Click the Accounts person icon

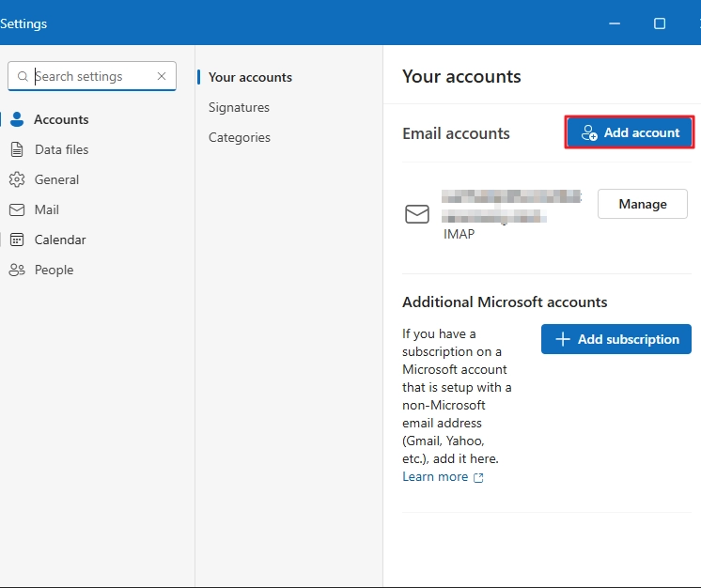[x=17, y=119]
